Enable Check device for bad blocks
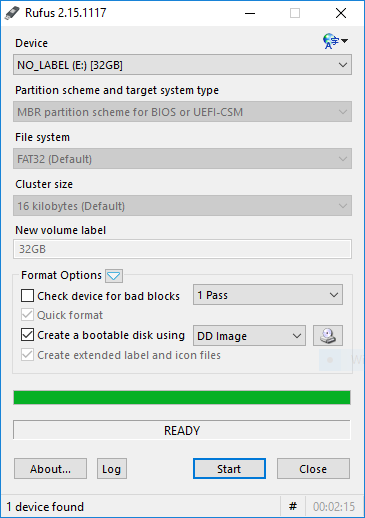 (27, 296)
